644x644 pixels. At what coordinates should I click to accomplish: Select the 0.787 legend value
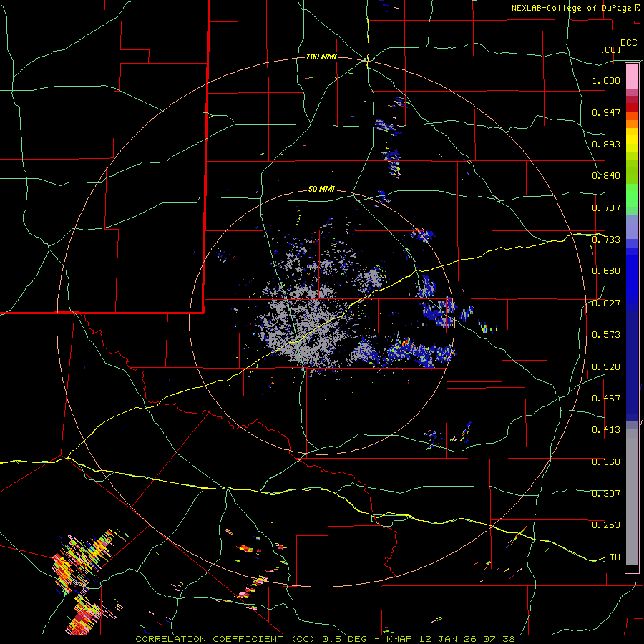606,208
